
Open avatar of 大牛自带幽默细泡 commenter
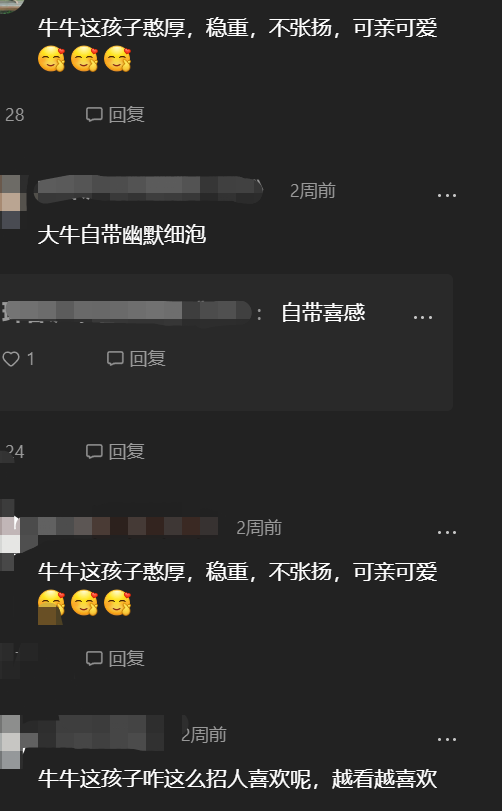pyautogui.click(x=10, y=201)
